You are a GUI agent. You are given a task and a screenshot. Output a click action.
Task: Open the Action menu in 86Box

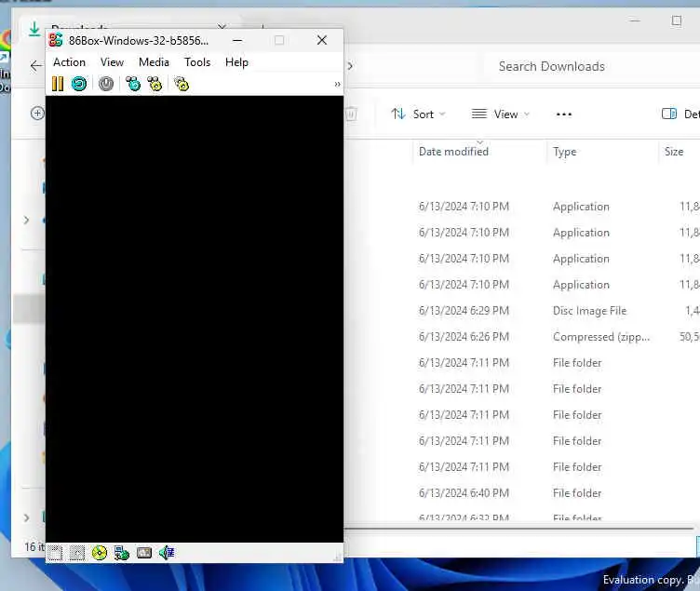click(x=69, y=62)
